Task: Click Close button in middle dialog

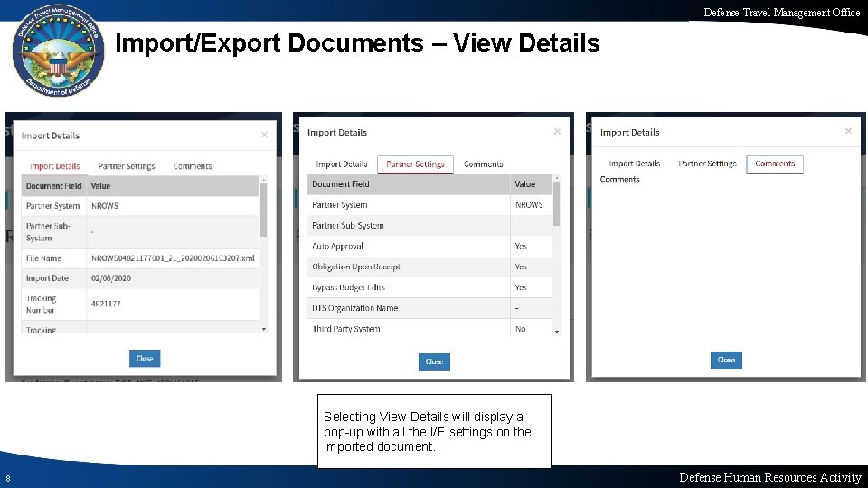Action: point(434,361)
